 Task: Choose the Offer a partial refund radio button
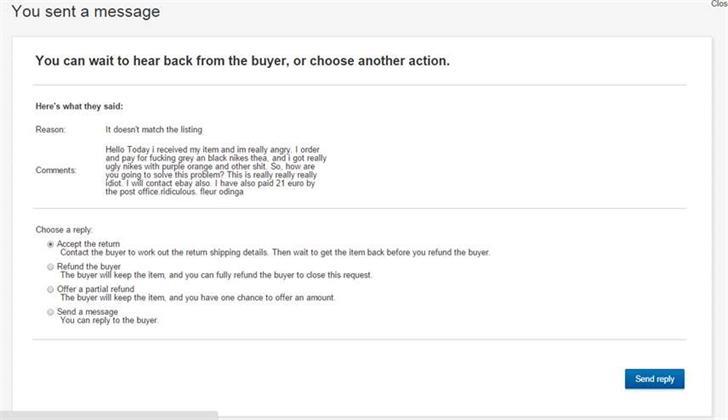(51, 290)
